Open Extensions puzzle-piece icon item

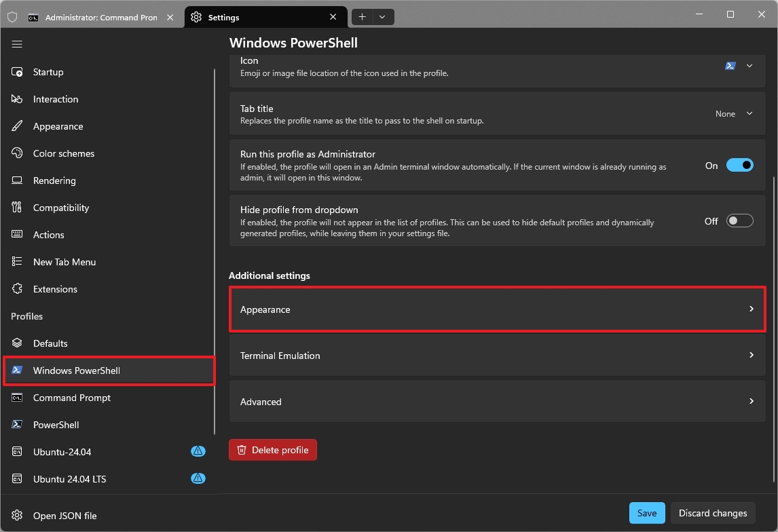pyautogui.click(x=18, y=289)
